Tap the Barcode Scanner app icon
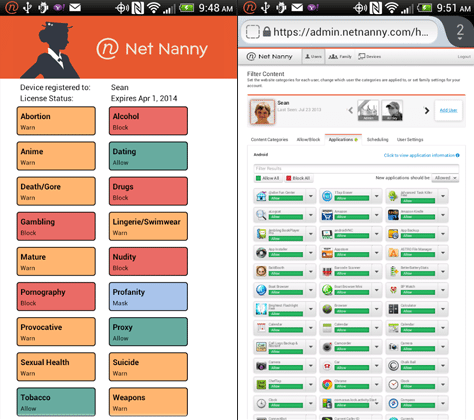This screenshot has width=474, height=420. tap(327, 271)
